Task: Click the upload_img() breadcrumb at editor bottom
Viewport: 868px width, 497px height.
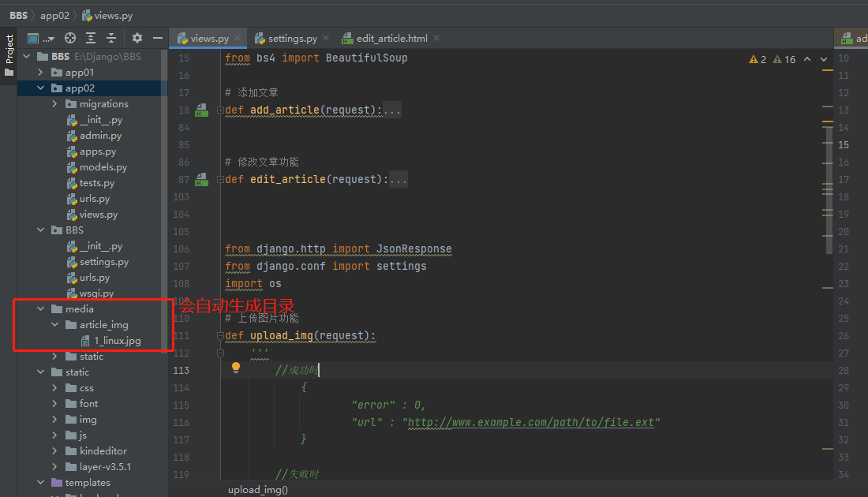Action: [258, 490]
